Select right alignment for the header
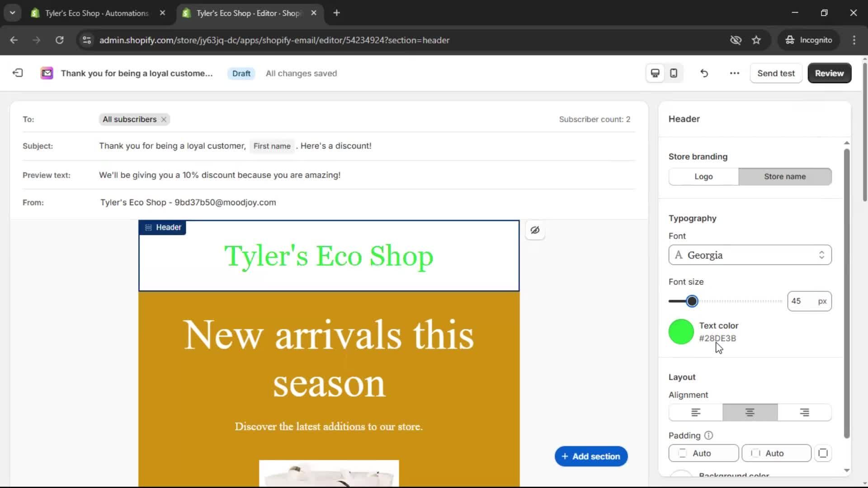868x488 pixels. [x=804, y=412]
